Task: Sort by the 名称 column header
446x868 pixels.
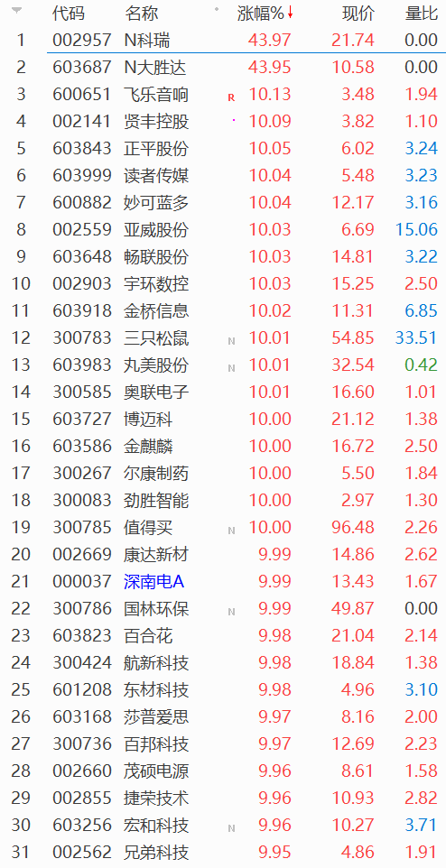Action: (x=141, y=14)
